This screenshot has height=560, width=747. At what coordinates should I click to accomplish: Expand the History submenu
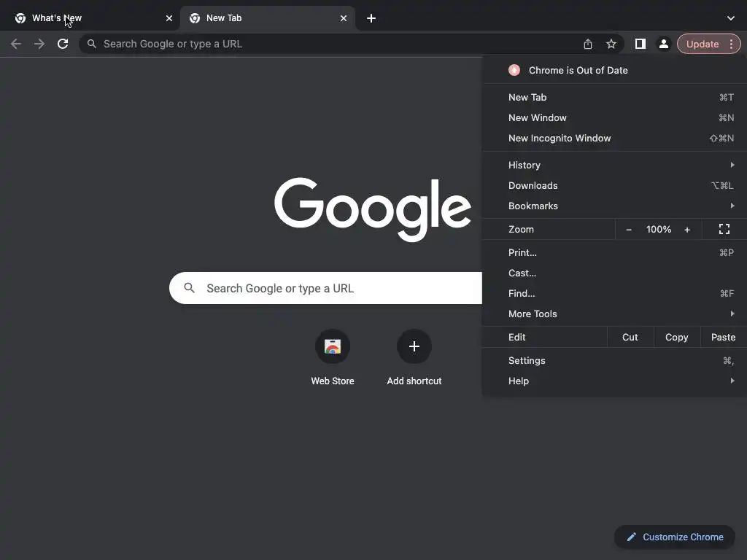614,166
